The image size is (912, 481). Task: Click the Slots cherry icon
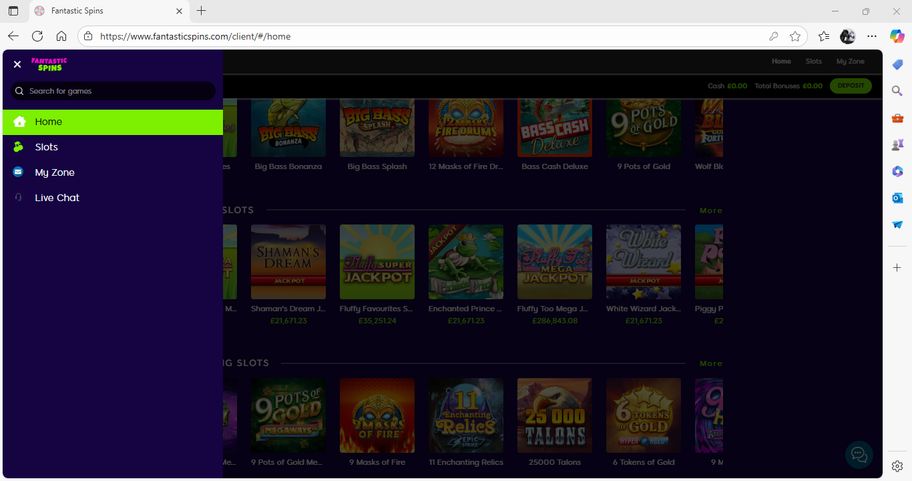pos(19,147)
